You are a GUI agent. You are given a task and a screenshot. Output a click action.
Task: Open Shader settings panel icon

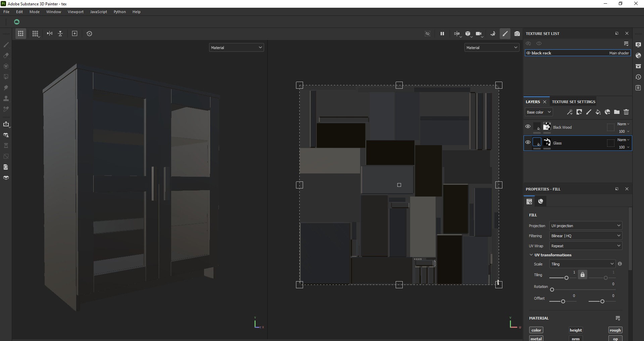pos(638,55)
